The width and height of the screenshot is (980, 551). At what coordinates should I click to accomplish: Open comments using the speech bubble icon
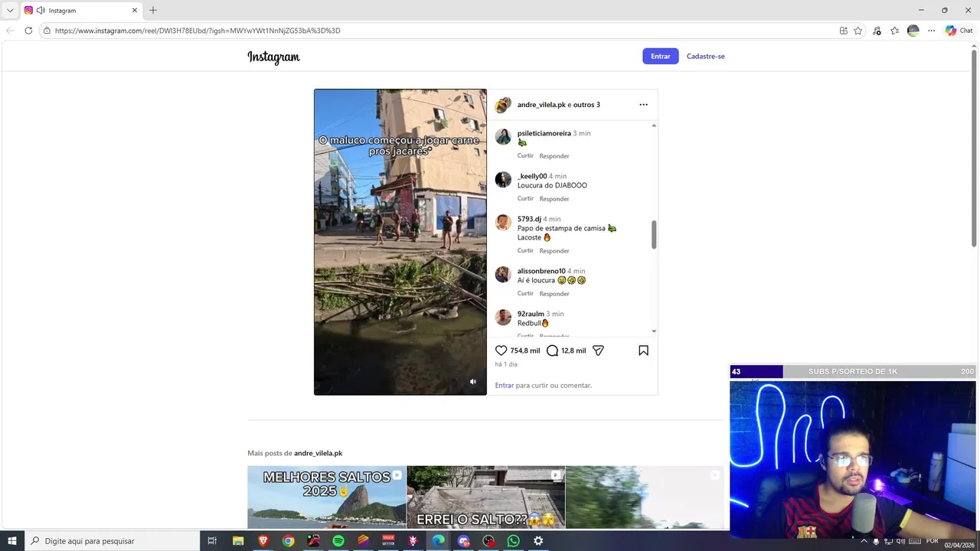[x=552, y=350]
